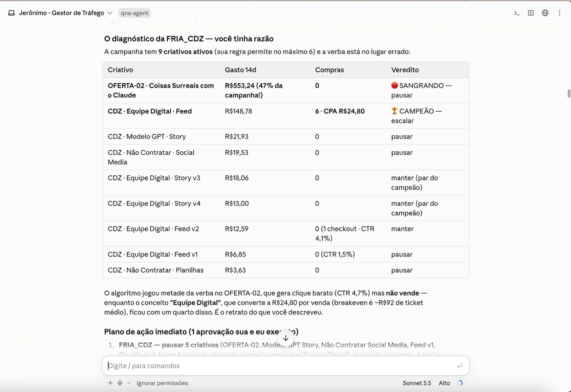Click the Ignorar permissões mode button

pyautogui.click(x=162, y=383)
